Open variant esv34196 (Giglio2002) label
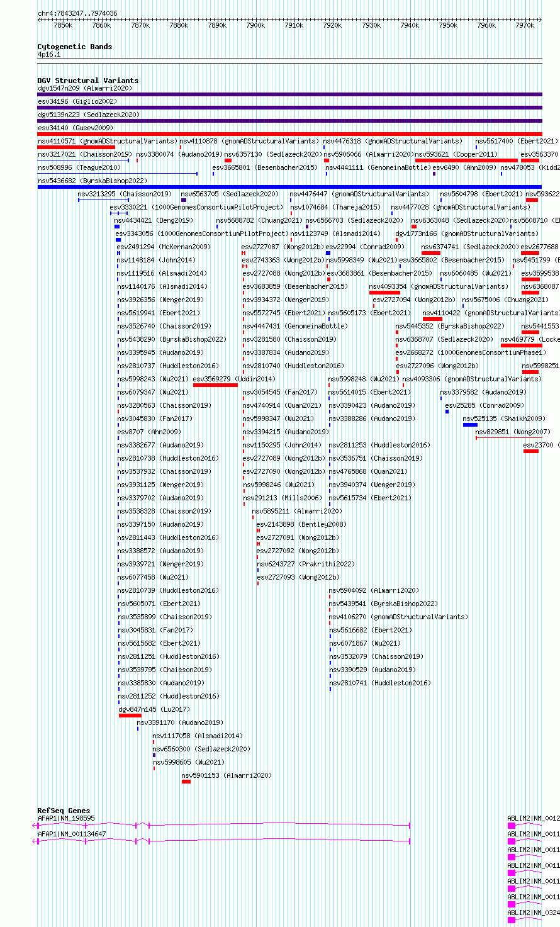The height and width of the screenshot is (927, 560). pos(77,101)
